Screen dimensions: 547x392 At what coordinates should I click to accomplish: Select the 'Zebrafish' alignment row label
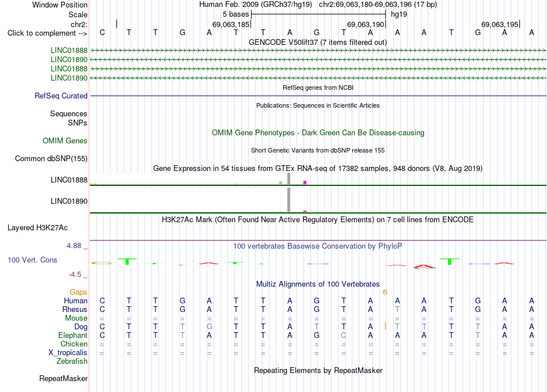click(72, 361)
